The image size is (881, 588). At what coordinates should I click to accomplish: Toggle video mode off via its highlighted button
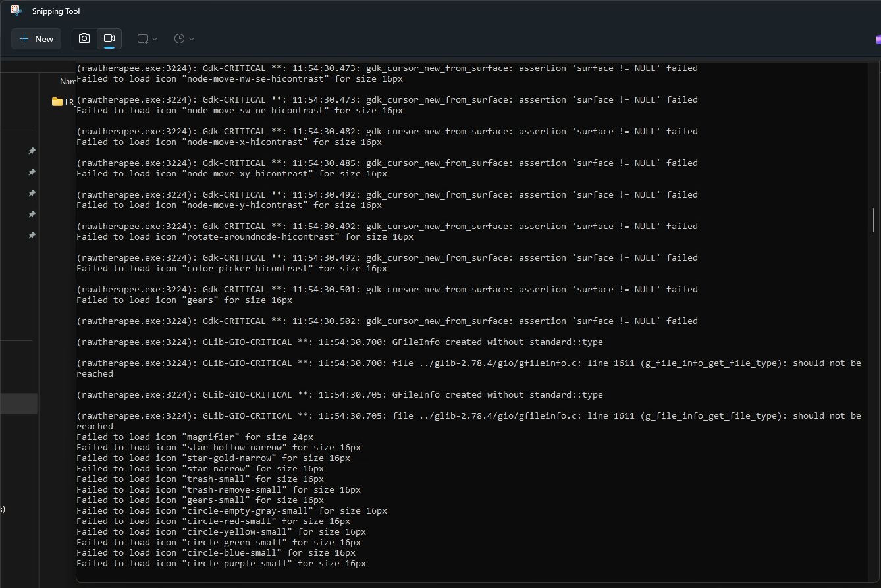[x=109, y=38]
